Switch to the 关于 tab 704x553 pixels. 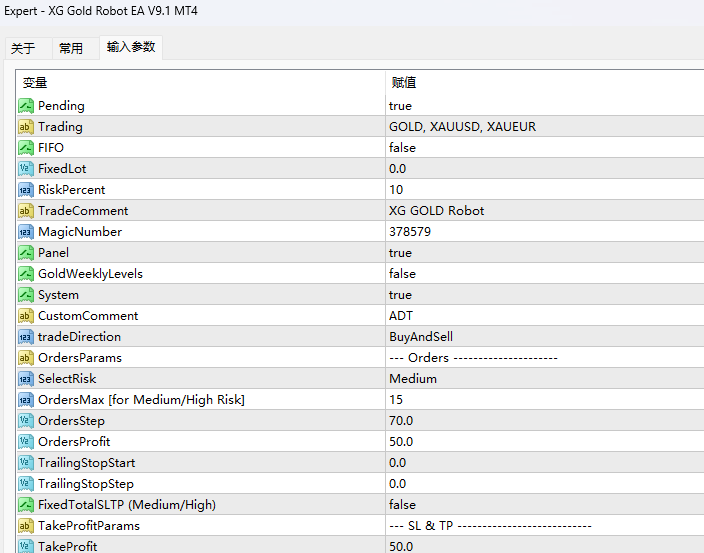[23, 48]
